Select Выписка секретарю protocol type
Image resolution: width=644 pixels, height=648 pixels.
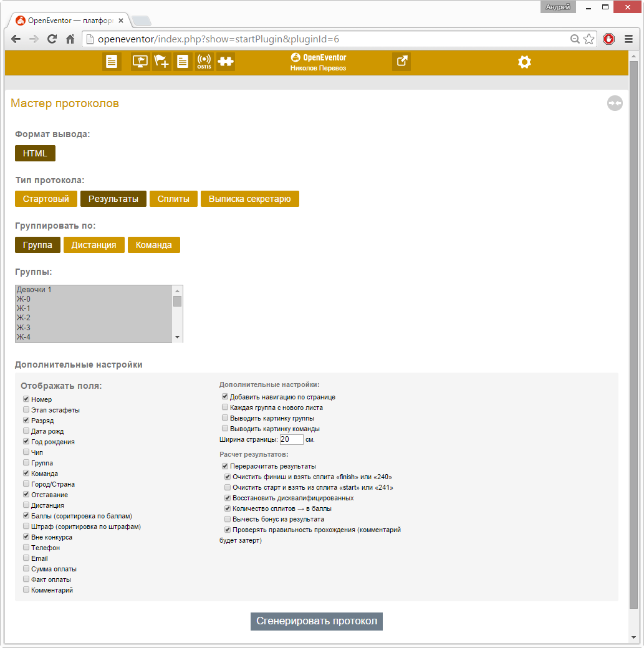click(x=250, y=199)
